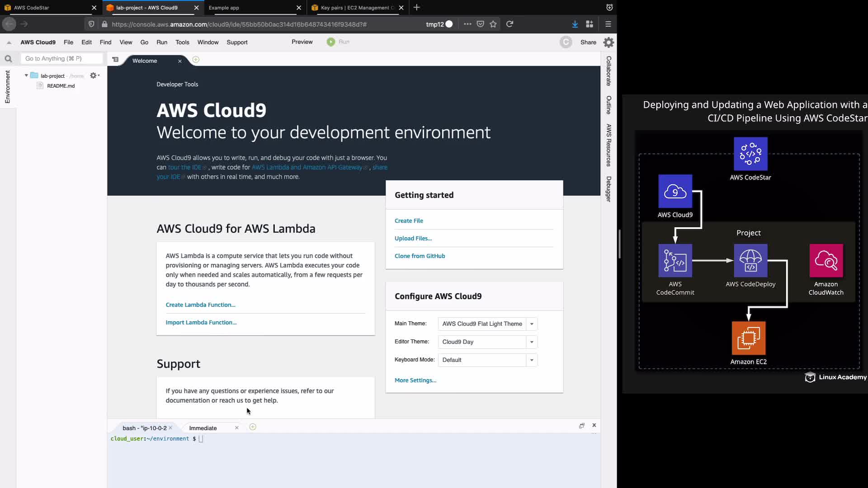Toggle the tmp12 container switch in address bar

[x=448, y=24]
